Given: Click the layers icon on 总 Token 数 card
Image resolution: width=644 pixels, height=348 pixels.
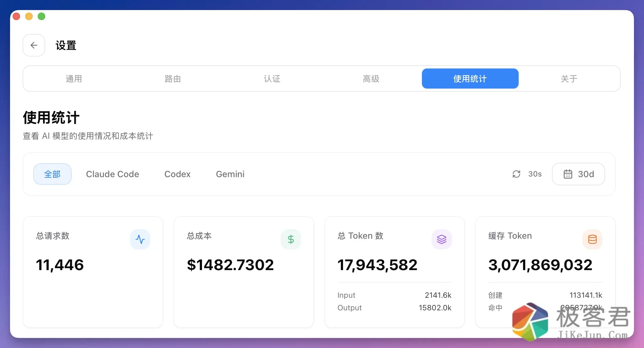Looking at the screenshot, I should [x=442, y=239].
